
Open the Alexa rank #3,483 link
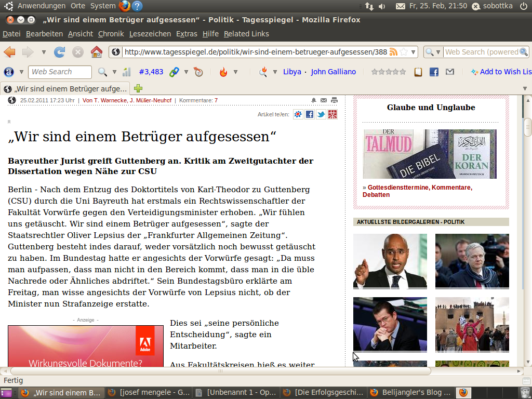151,72
